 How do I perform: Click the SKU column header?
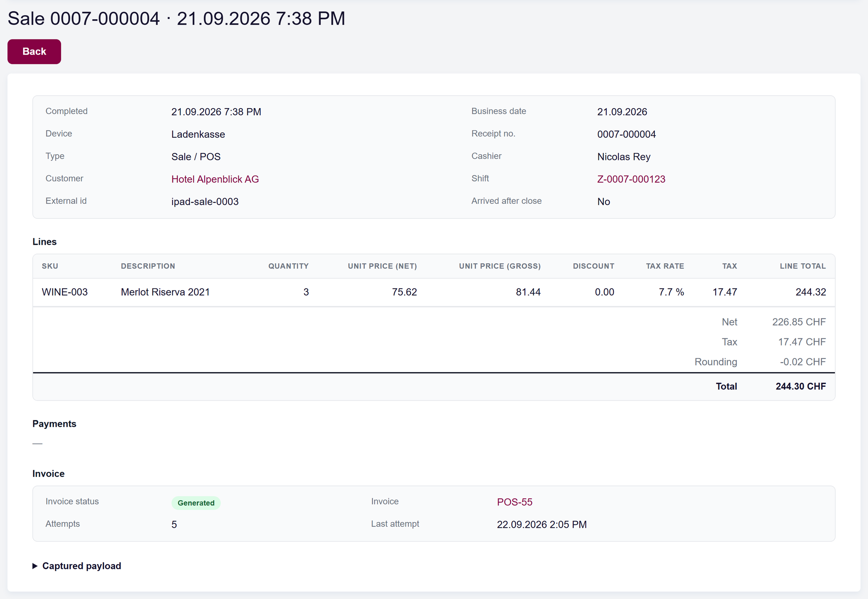click(50, 266)
